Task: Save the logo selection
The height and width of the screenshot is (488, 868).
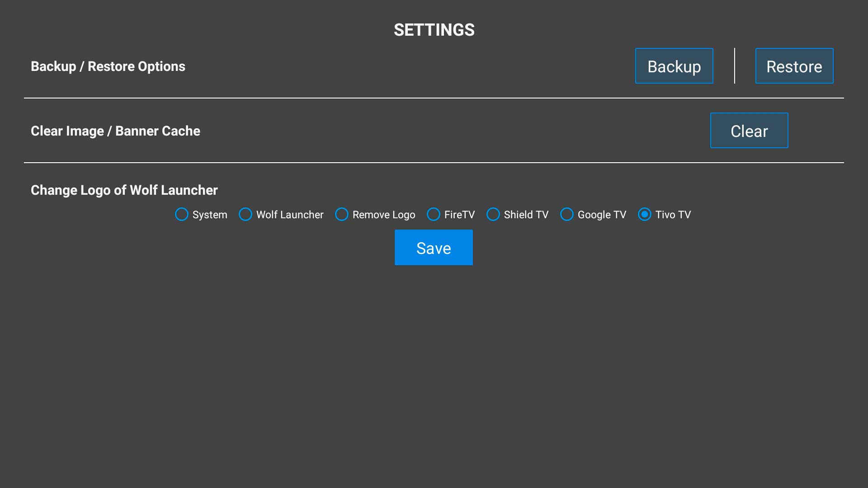Action: 434,248
